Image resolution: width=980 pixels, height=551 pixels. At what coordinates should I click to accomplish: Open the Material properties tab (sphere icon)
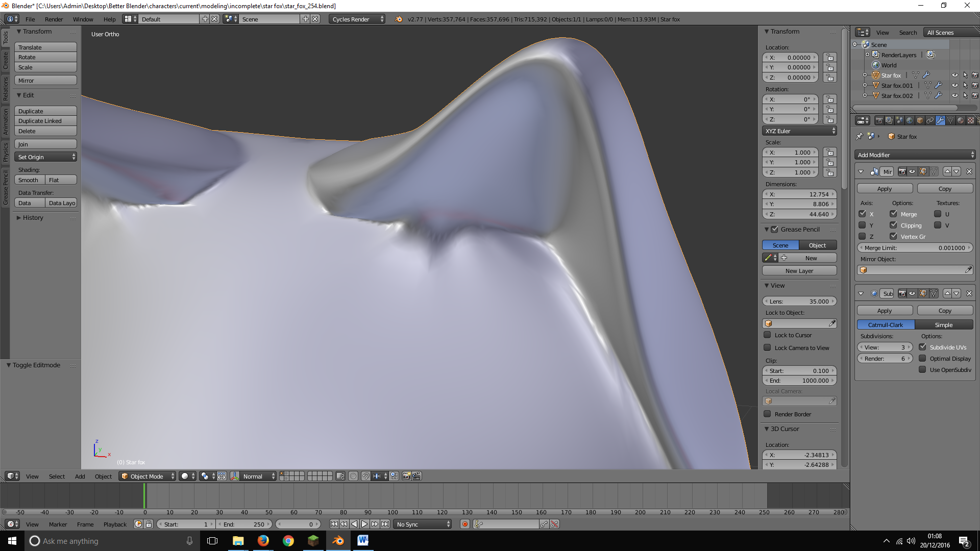point(961,120)
